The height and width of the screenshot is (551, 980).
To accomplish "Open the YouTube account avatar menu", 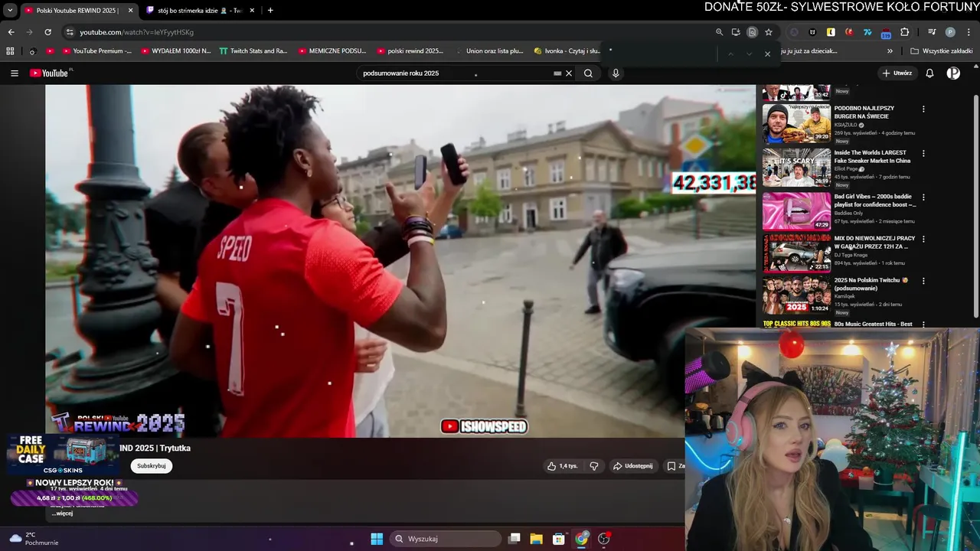I will (x=953, y=73).
